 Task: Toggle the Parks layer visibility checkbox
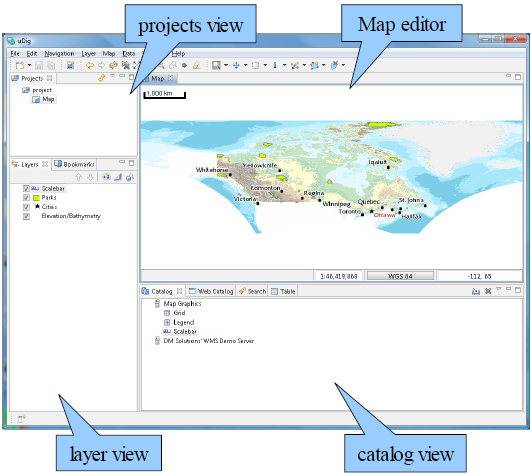(26, 198)
